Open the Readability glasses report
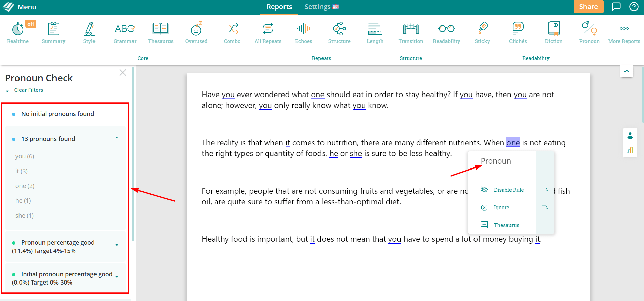This screenshot has height=301, width=644. pos(446,33)
